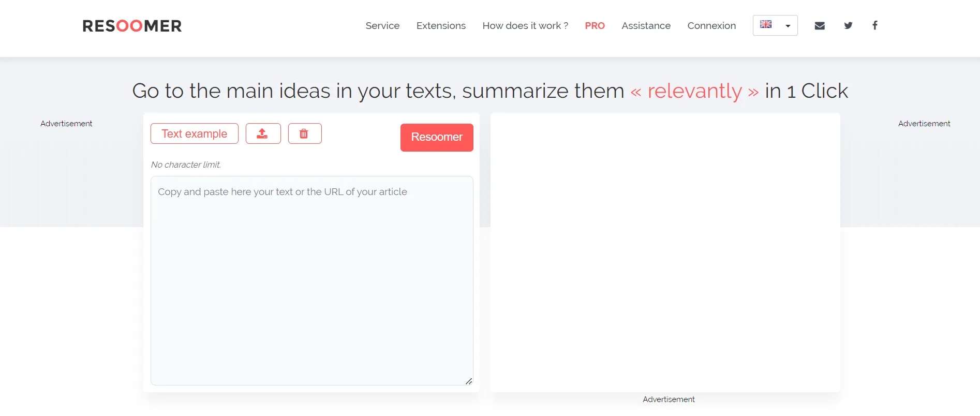Open the Connexion login link
Viewport: 980px width, 416px height.
[x=711, y=25]
